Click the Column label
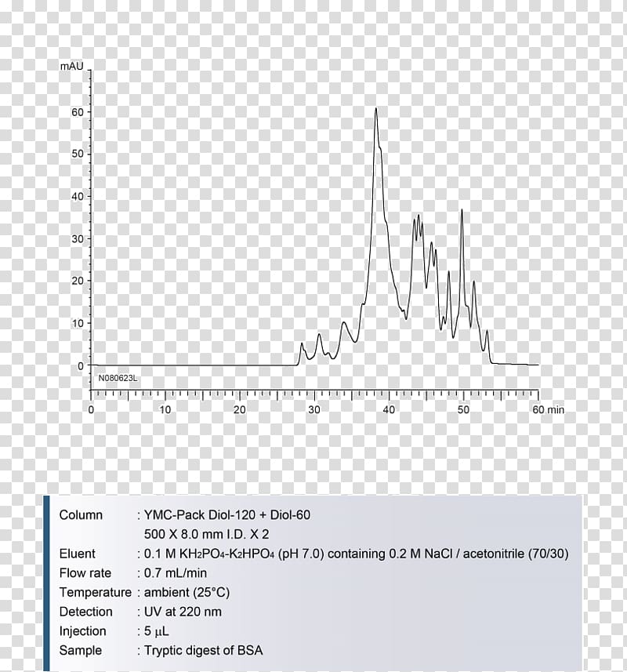627x672 pixels. click(x=81, y=514)
